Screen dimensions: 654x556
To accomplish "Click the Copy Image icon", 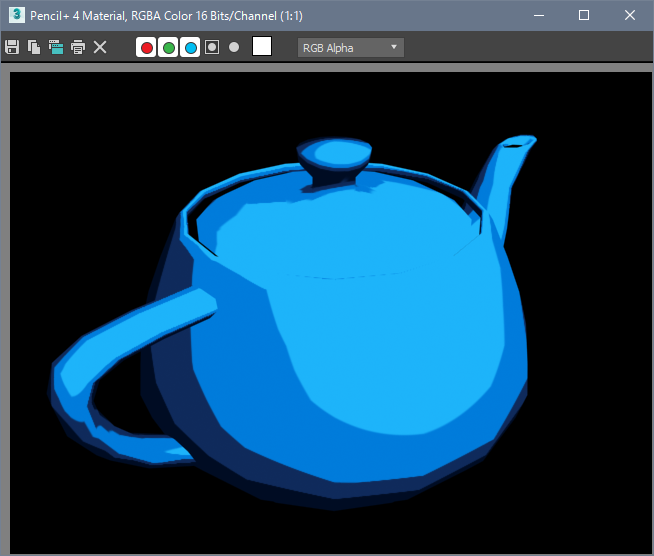I will (x=34, y=47).
